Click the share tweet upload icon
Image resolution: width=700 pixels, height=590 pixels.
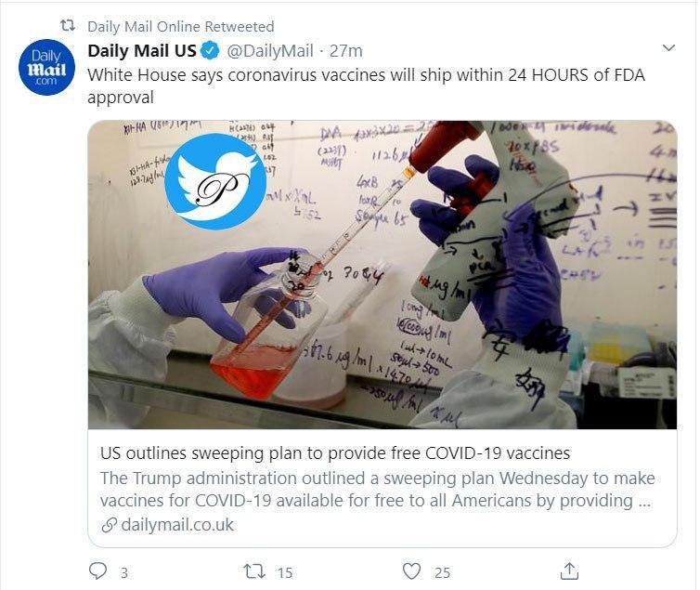(x=570, y=571)
